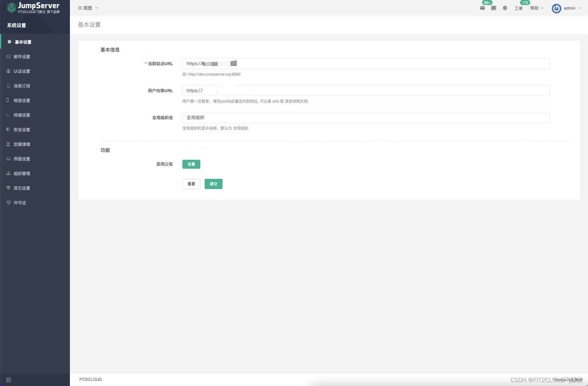Focus the 当前站点URL input field
The image size is (588, 386).
point(366,64)
